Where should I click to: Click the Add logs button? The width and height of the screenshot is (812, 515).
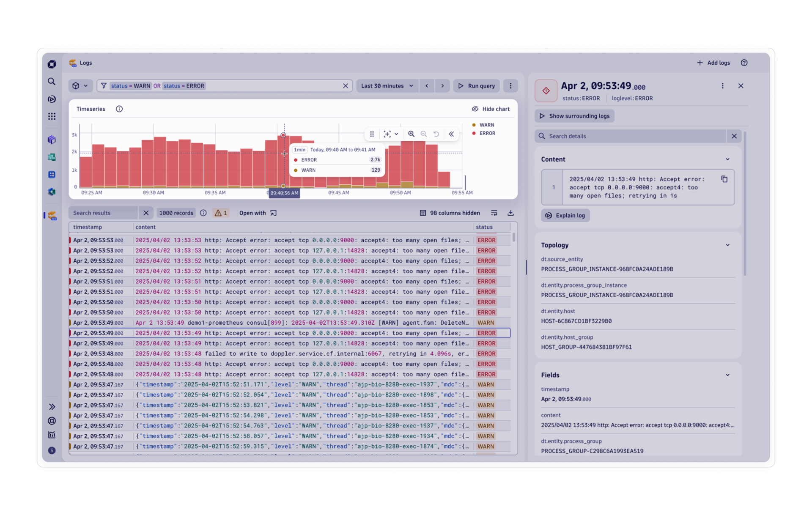coord(713,63)
